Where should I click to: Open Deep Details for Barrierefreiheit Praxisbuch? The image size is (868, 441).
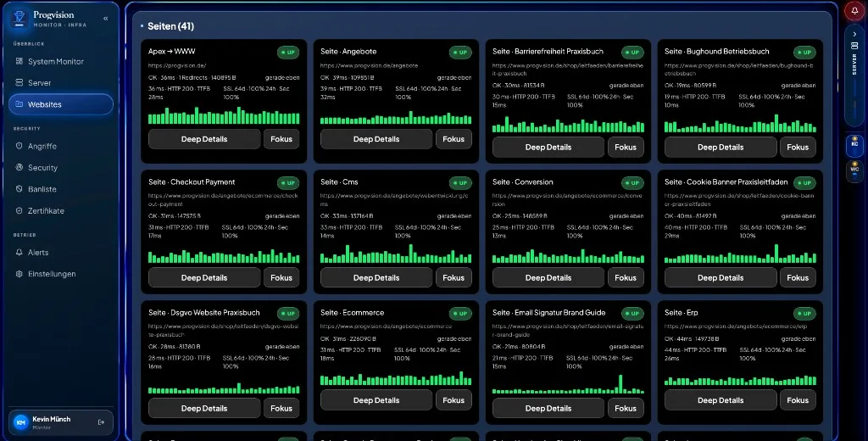coord(548,148)
